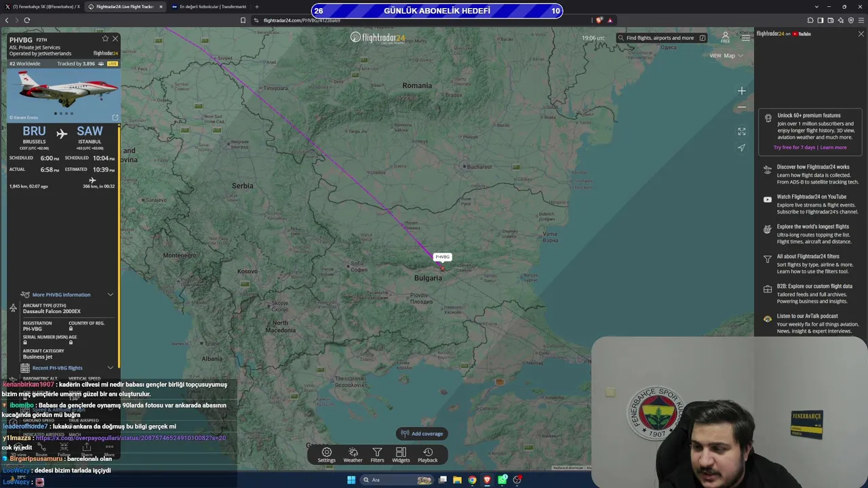868x488 pixels.
Task: Open the Windows Start menu
Action: [351, 480]
